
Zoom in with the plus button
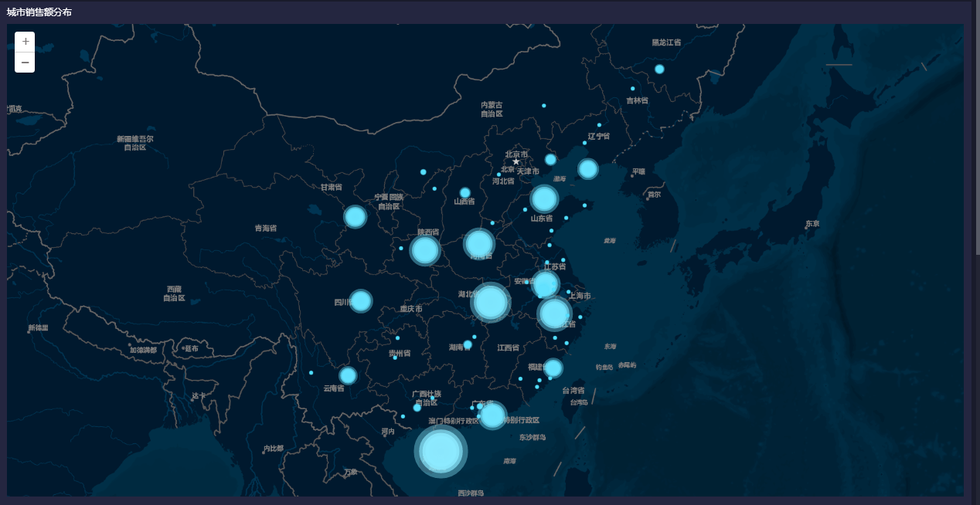tap(25, 42)
